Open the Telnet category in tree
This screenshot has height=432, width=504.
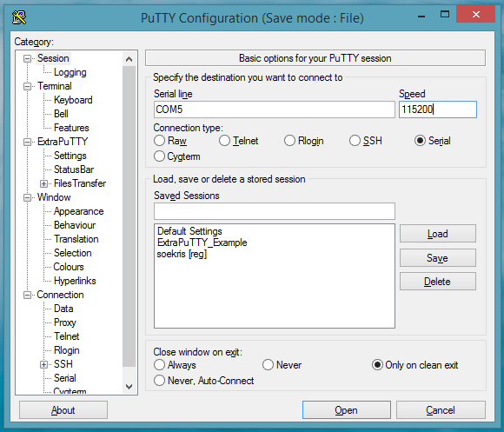67,336
